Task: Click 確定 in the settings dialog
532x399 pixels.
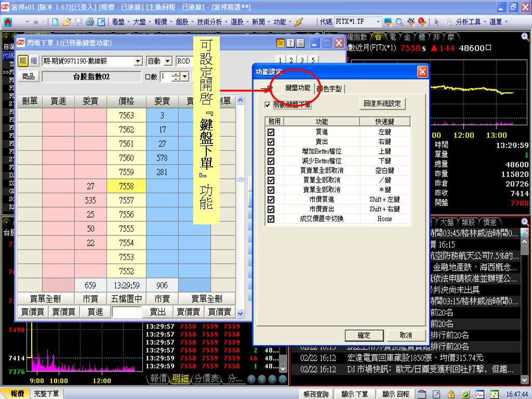Action: 364,335
